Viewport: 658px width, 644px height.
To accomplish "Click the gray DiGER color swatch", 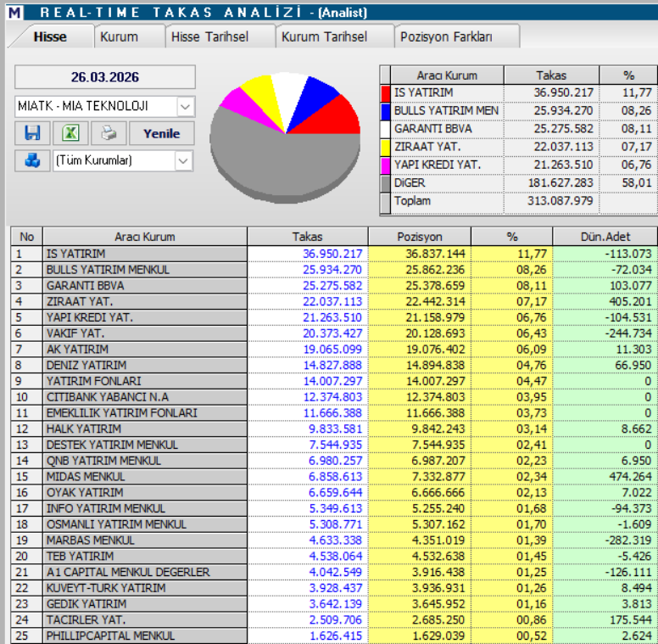I will 385,183.
